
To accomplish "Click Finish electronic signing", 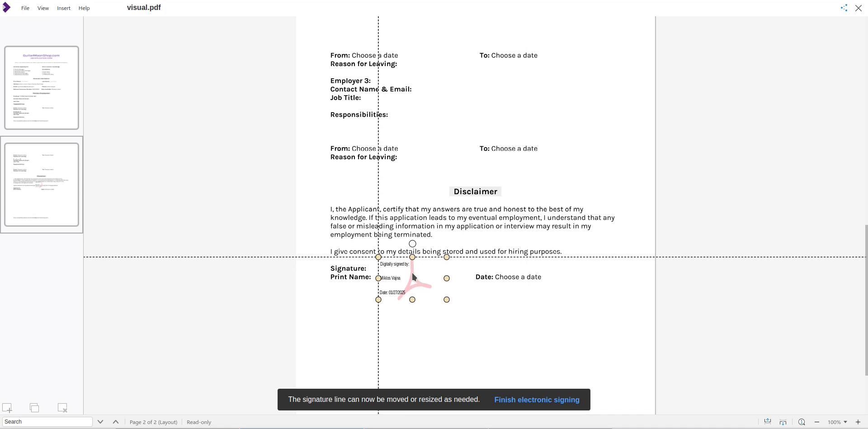I will pos(537,400).
